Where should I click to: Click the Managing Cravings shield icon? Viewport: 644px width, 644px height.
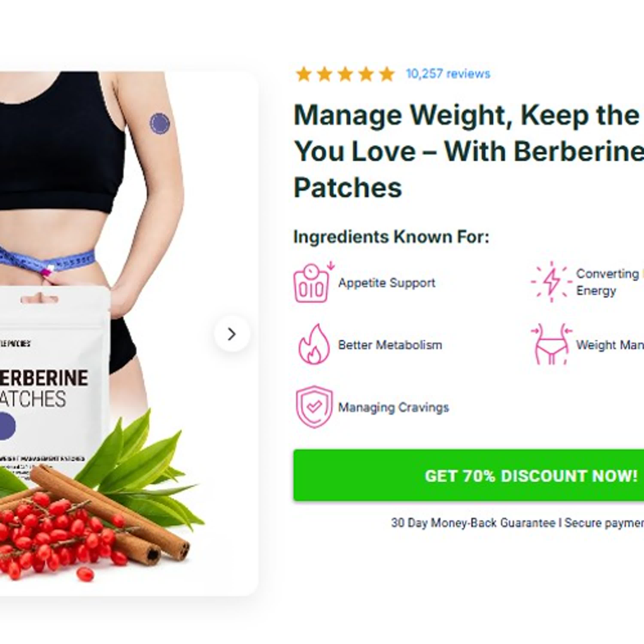tap(314, 407)
